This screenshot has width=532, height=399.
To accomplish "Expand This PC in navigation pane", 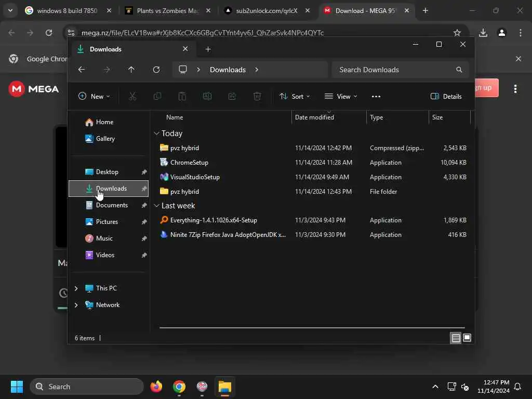I will (x=76, y=288).
